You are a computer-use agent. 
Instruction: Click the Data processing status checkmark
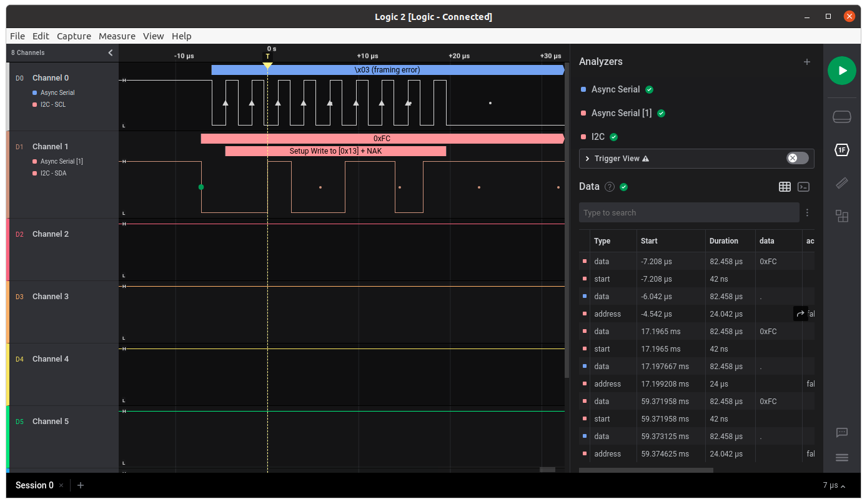point(623,187)
